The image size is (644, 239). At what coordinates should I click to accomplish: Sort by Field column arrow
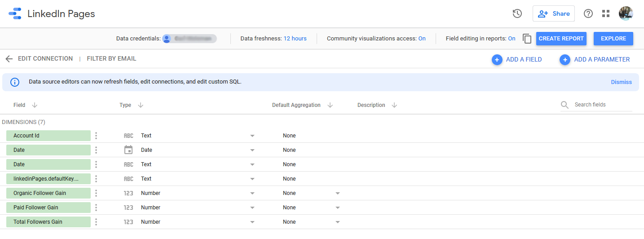click(35, 105)
